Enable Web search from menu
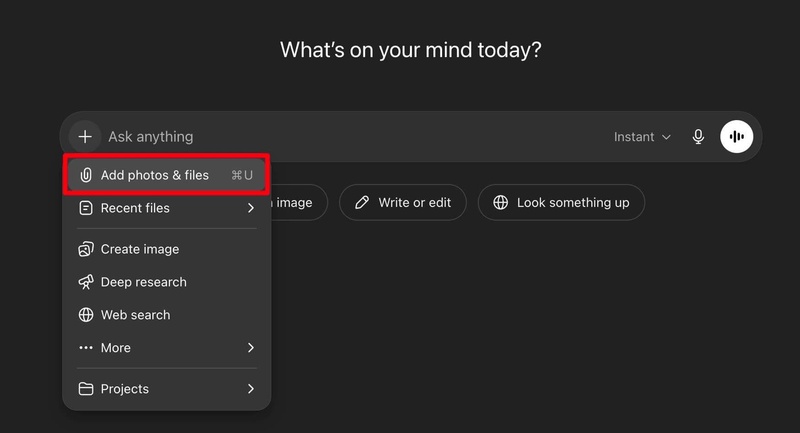This screenshot has width=800, height=433. click(166, 315)
